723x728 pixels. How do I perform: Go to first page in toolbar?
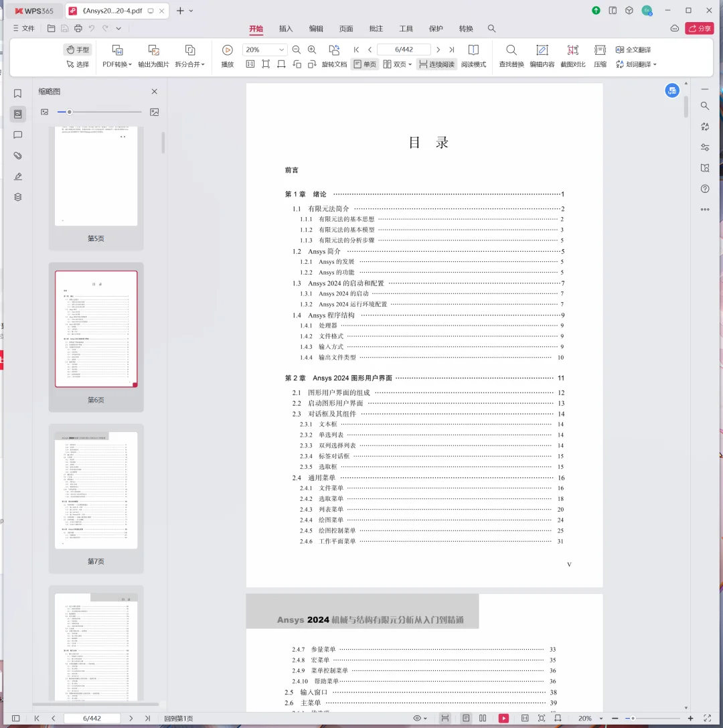[356, 50]
